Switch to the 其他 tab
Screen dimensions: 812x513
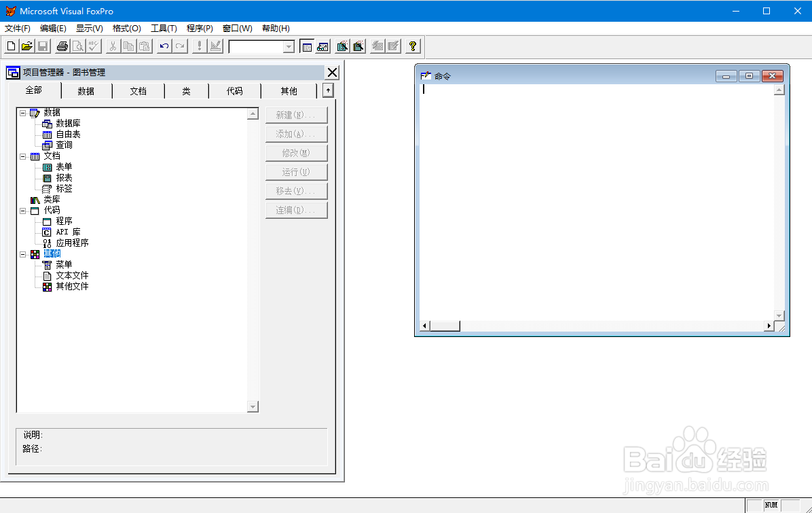(x=289, y=91)
